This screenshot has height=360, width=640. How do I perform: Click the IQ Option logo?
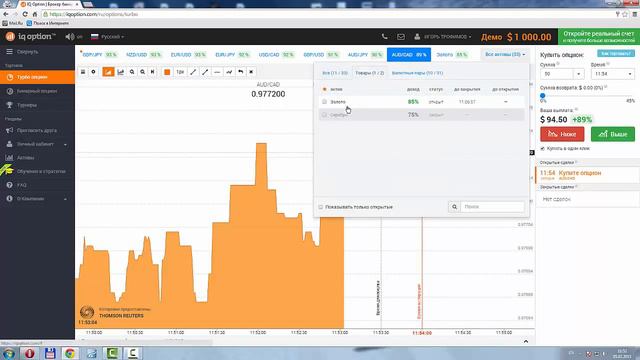point(30,37)
